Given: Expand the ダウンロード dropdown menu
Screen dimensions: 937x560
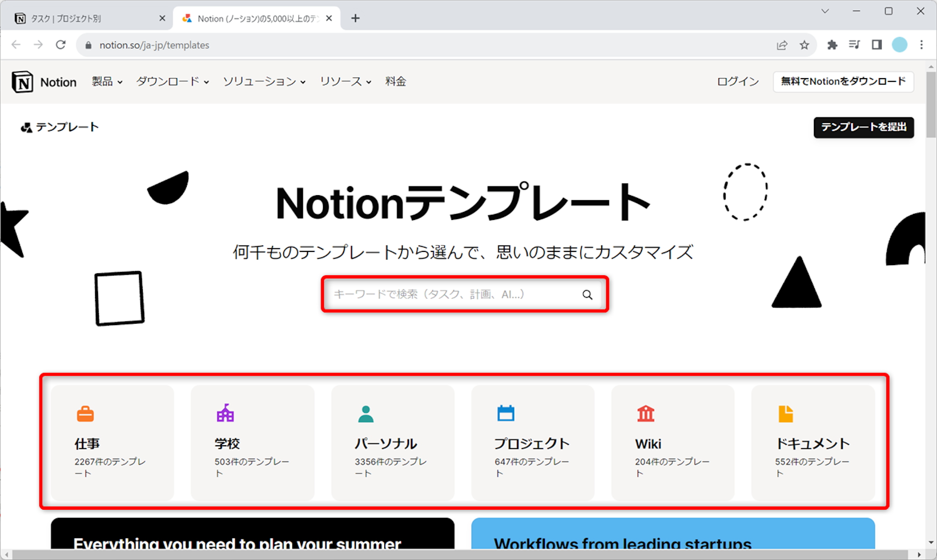Looking at the screenshot, I should click(172, 82).
